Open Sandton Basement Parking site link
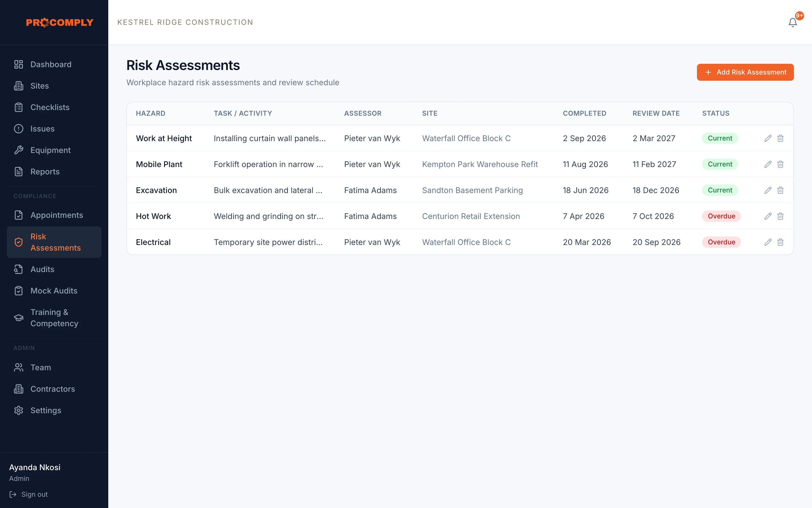The image size is (812, 508). coord(473,190)
